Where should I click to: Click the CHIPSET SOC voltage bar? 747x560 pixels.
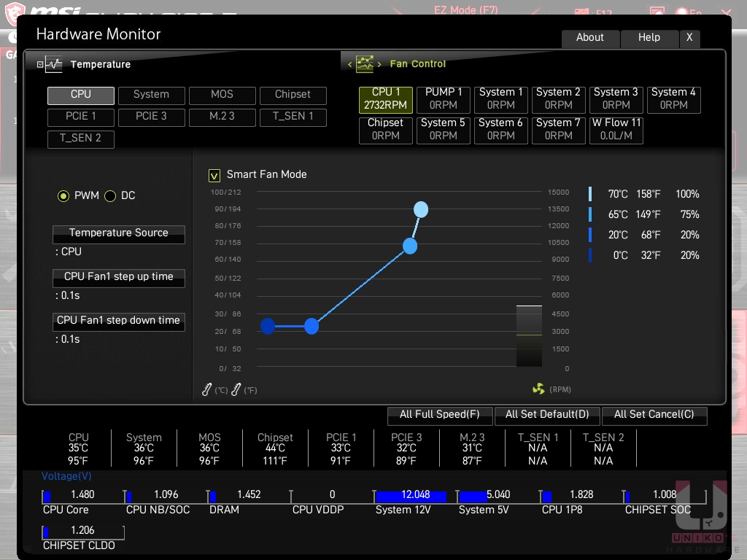(x=665, y=497)
